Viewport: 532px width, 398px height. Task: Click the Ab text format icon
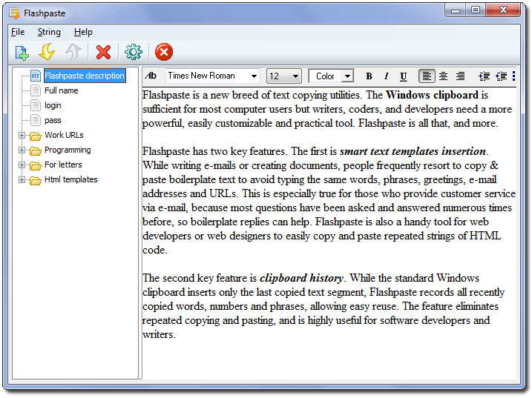pyautogui.click(x=151, y=76)
